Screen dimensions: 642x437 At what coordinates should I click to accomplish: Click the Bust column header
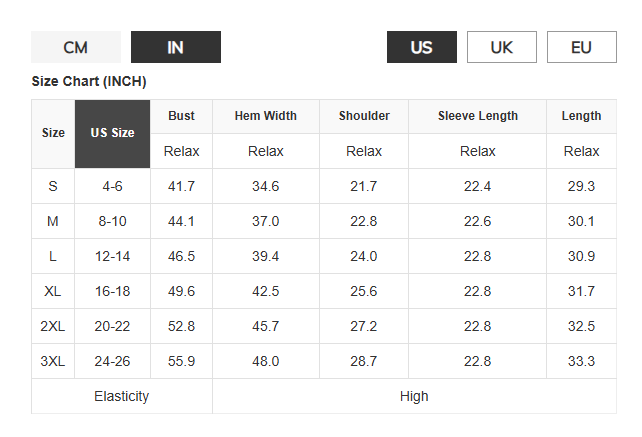[x=181, y=116]
